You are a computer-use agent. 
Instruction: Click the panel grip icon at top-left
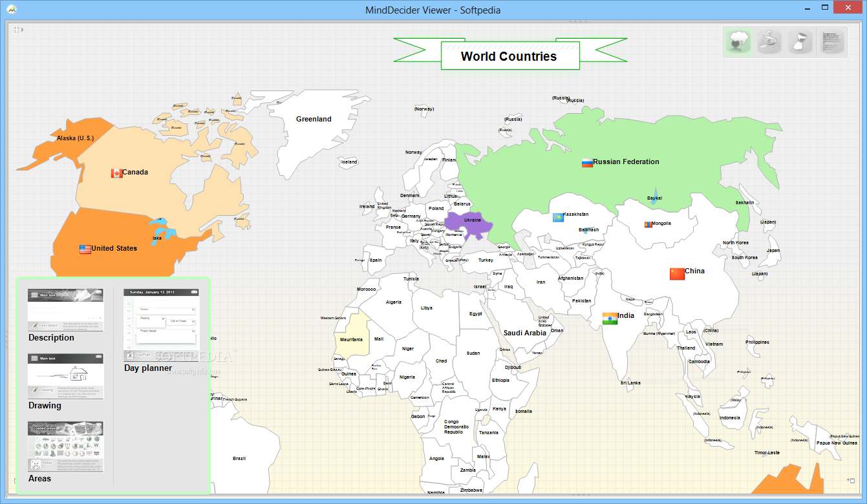pyautogui.click(x=18, y=30)
